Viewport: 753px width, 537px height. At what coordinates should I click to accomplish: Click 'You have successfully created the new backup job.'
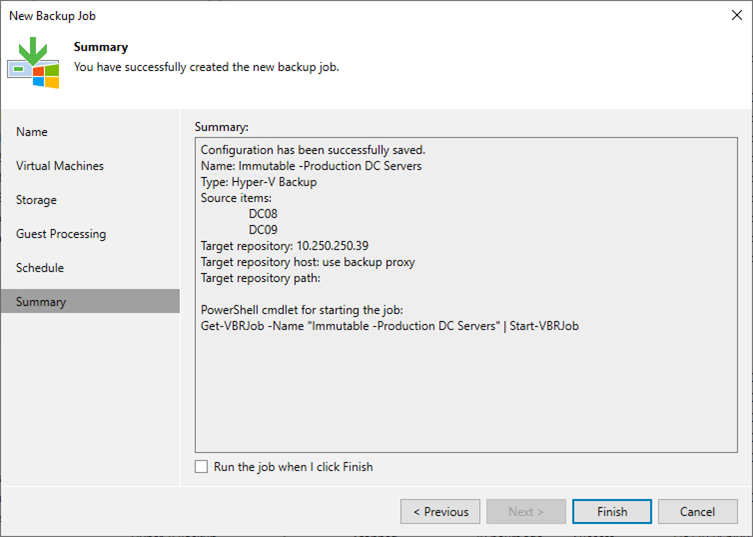coord(206,67)
